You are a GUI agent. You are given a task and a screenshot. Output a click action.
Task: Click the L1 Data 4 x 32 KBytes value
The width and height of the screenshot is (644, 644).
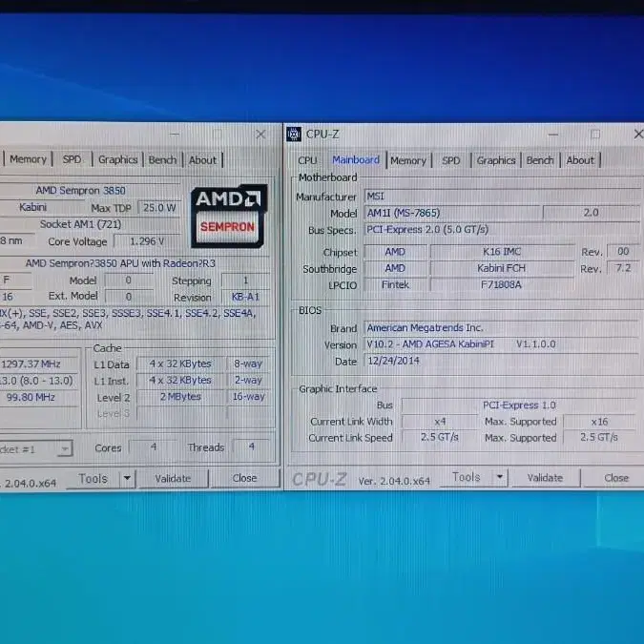tap(180, 364)
